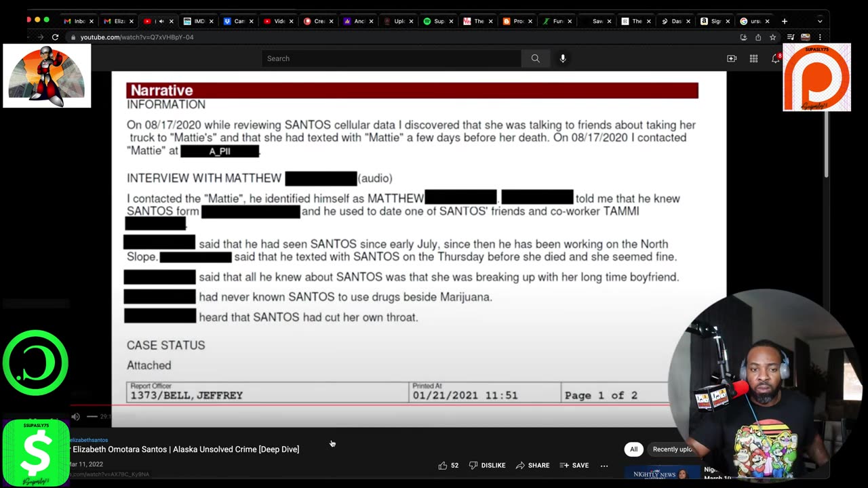Viewport: 868px width, 488px height.
Task: Expand the tab search chevron
Action: coord(820,21)
